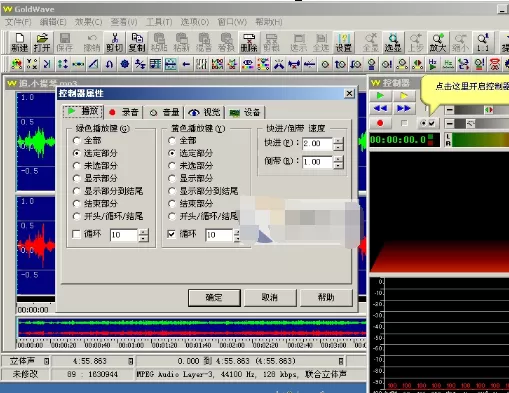The height and width of the screenshot is (393, 509).
Task: Click the 混音 (Mix) toolbar icon
Action: [204, 43]
